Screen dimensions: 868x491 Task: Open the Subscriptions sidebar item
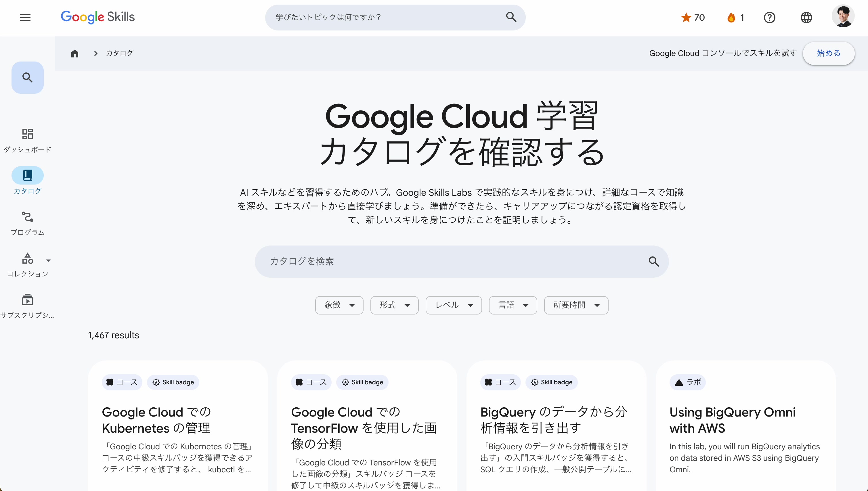click(27, 305)
